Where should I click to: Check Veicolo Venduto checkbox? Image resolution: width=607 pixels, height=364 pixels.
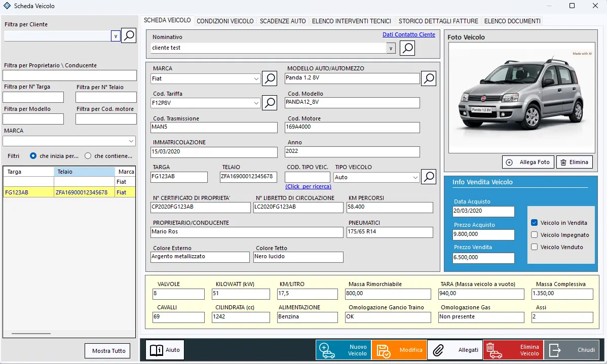[x=534, y=247]
